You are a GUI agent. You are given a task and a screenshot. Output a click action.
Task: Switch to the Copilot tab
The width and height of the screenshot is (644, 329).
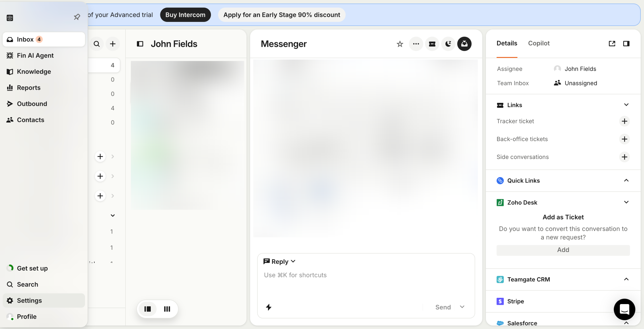[539, 43]
